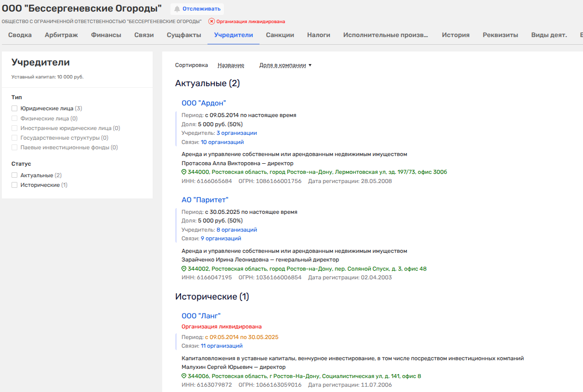Open the ООО "Ланг" historical founder link
Image resolution: width=583 pixels, height=392 pixels.
(x=201, y=315)
